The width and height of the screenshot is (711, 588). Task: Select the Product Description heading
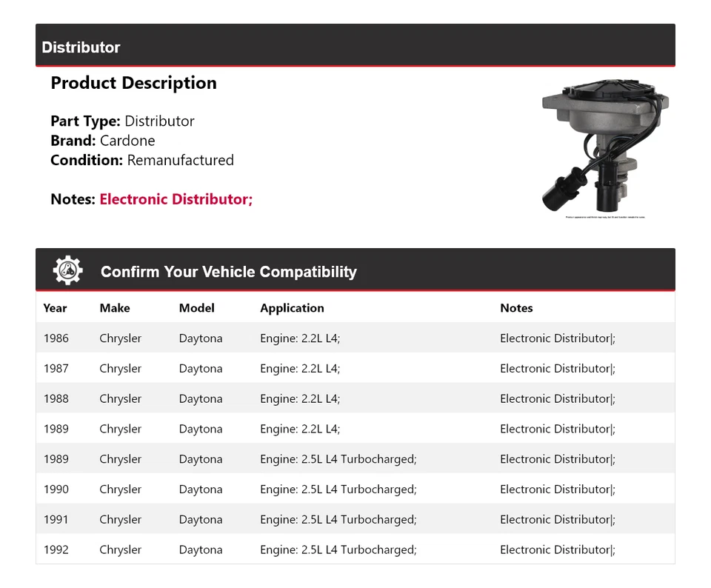tap(133, 83)
